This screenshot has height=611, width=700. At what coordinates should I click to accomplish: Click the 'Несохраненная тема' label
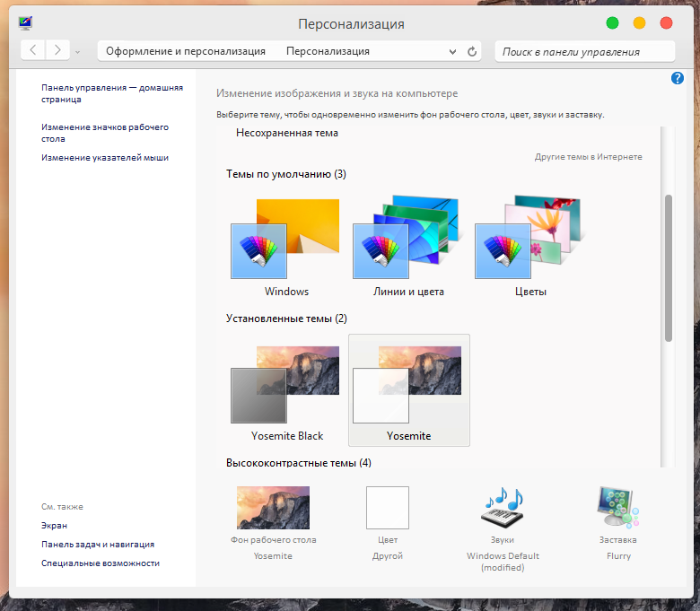point(286,133)
